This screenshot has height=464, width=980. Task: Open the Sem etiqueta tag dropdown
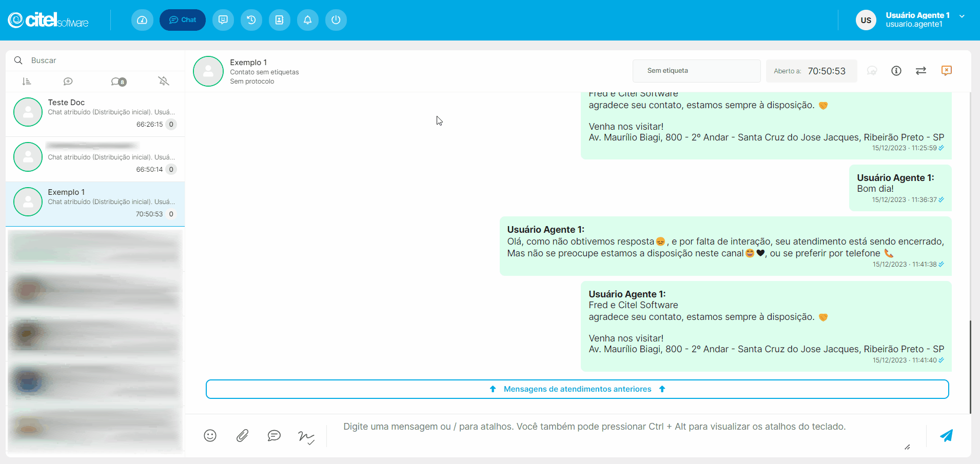click(696, 71)
